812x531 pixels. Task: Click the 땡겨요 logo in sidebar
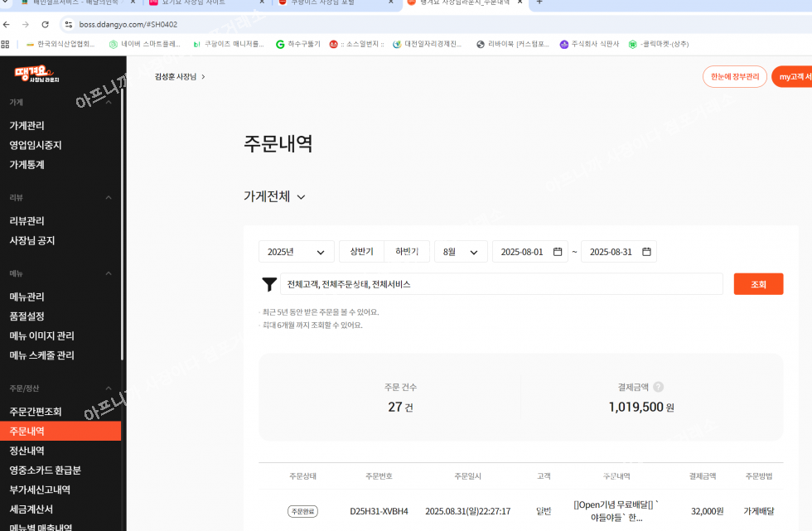36,75
